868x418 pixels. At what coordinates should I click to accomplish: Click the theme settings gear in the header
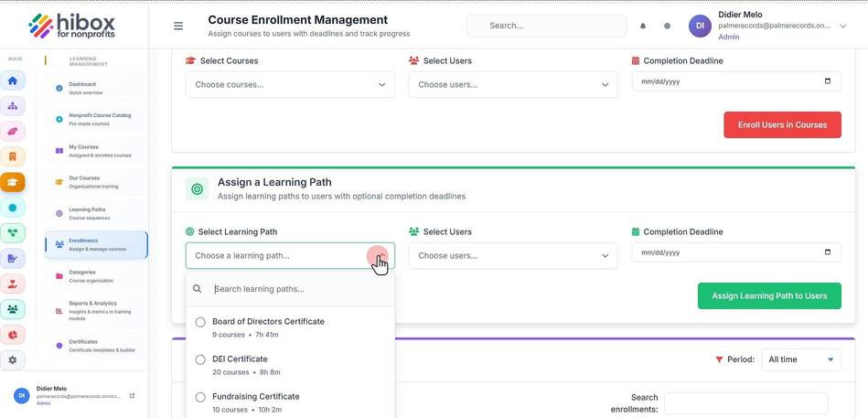pyautogui.click(x=667, y=26)
